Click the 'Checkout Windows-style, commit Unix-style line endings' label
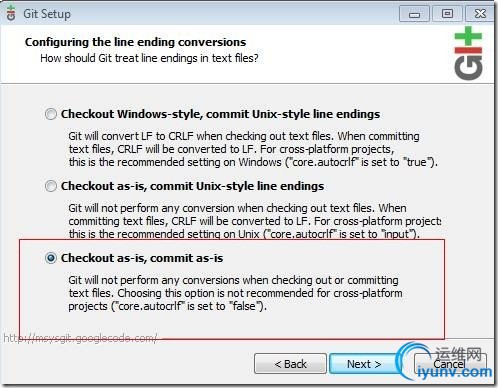 (220, 114)
